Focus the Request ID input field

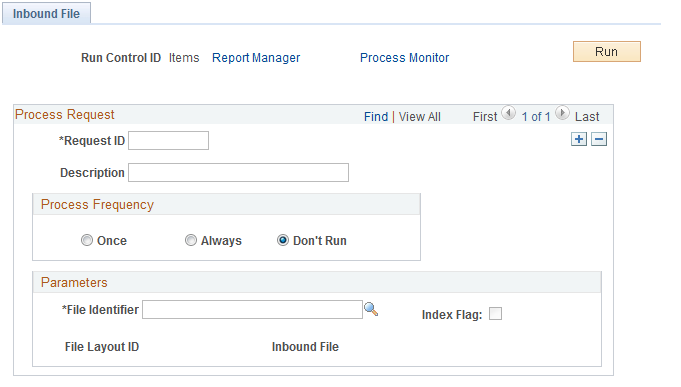(x=169, y=141)
